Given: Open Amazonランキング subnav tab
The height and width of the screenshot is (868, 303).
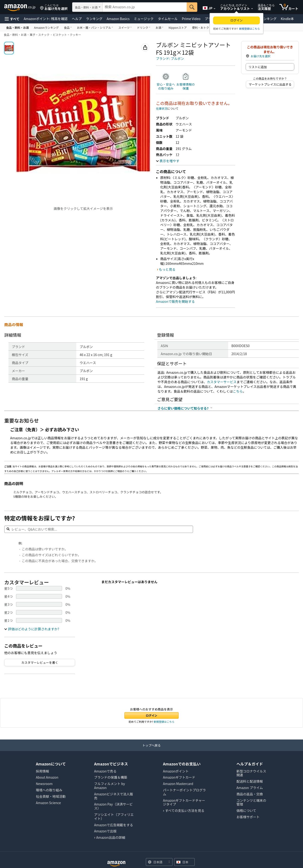Looking at the screenshot, I should (46, 28).
